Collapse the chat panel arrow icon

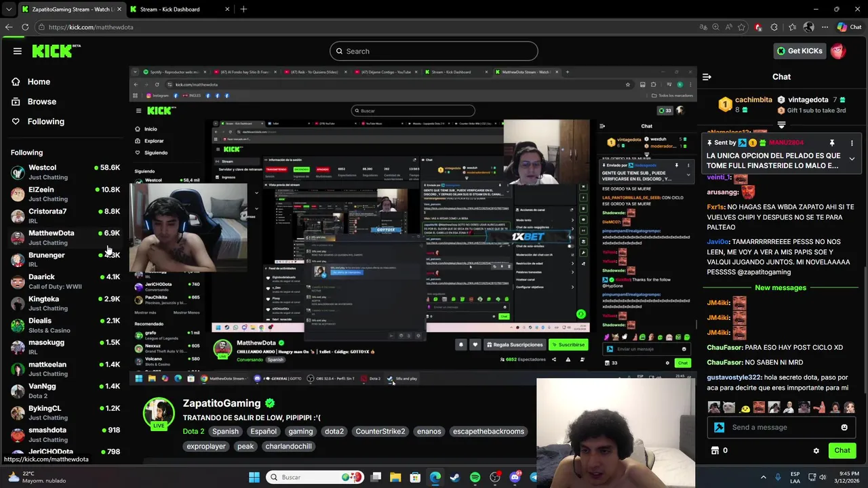tap(707, 77)
